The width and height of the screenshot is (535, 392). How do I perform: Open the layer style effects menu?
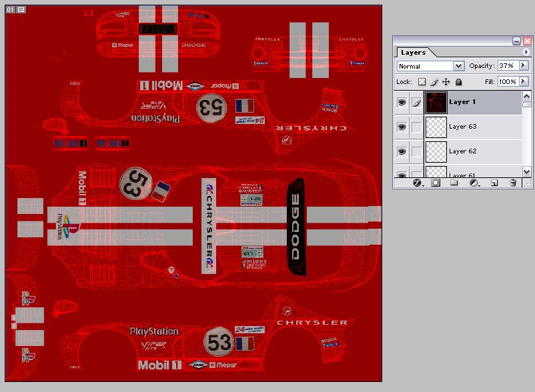(417, 182)
